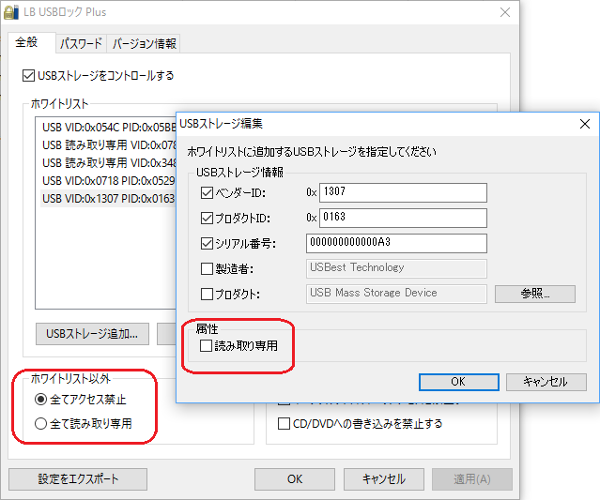Screen dimensions: 600x500
Task: Confirm the USBストレージ編集 dialog with OK
Action: click(459, 382)
